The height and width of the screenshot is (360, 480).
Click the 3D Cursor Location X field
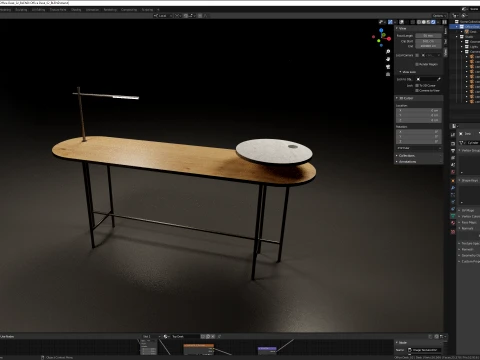click(419, 110)
